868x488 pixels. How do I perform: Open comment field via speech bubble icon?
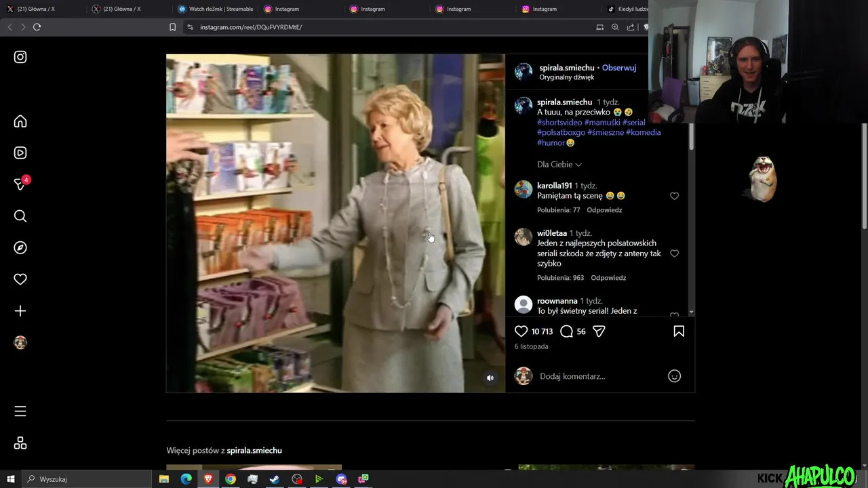coord(567,331)
